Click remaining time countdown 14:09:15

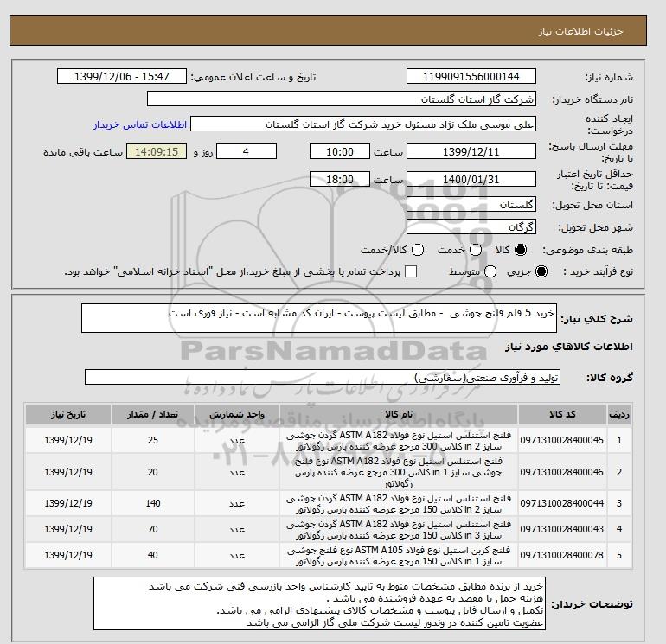[x=157, y=151]
